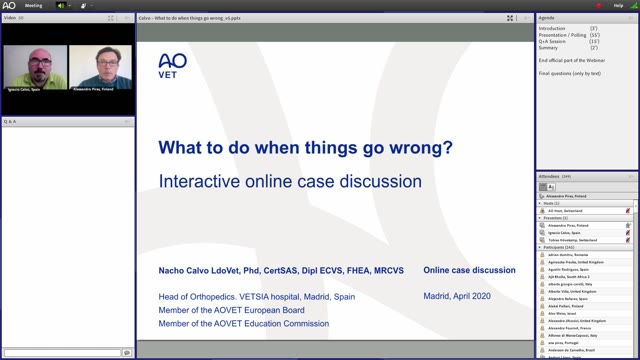Select participant ana pires, Portugal
This screenshot has height=360, width=640.
[563, 343]
